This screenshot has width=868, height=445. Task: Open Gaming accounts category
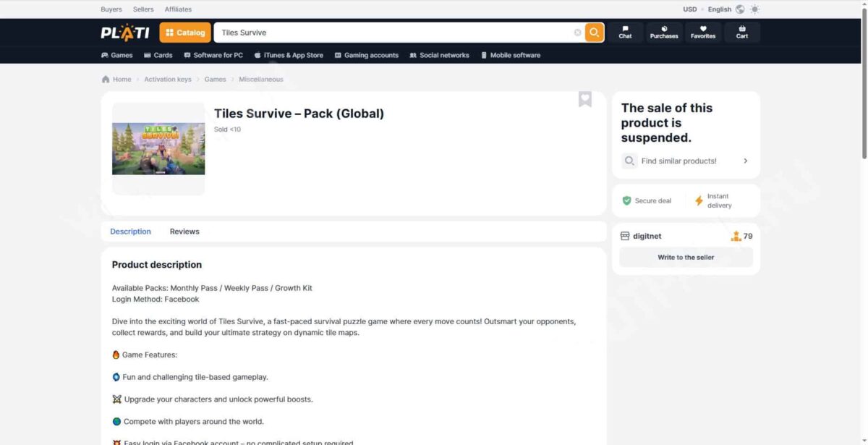pyautogui.click(x=366, y=55)
